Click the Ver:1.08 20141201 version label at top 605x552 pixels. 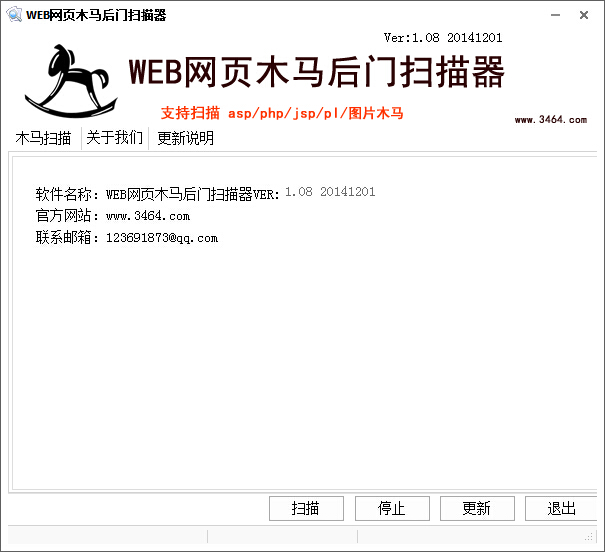pyautogui.click(x=442, y=38)
